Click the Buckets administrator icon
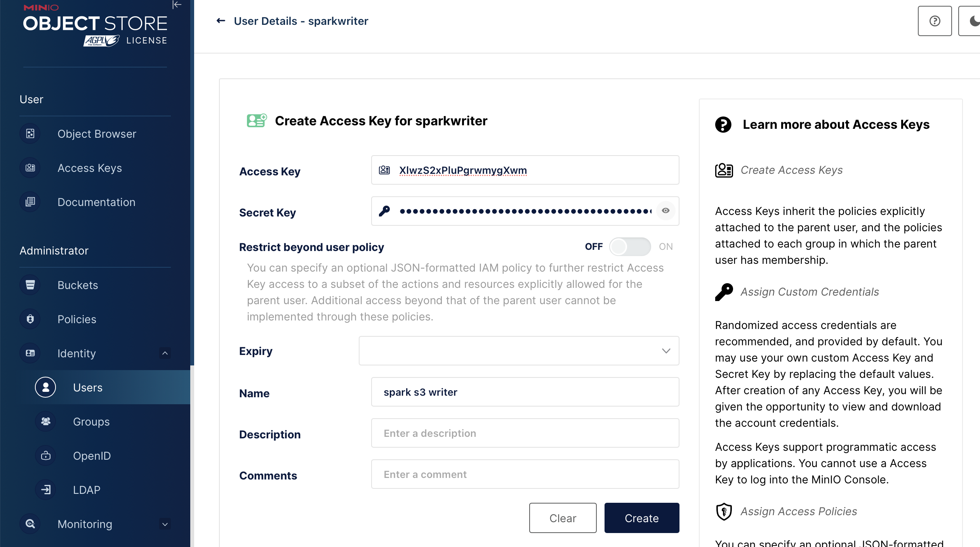Screen dimensions: 980x547 coord(30,285)
